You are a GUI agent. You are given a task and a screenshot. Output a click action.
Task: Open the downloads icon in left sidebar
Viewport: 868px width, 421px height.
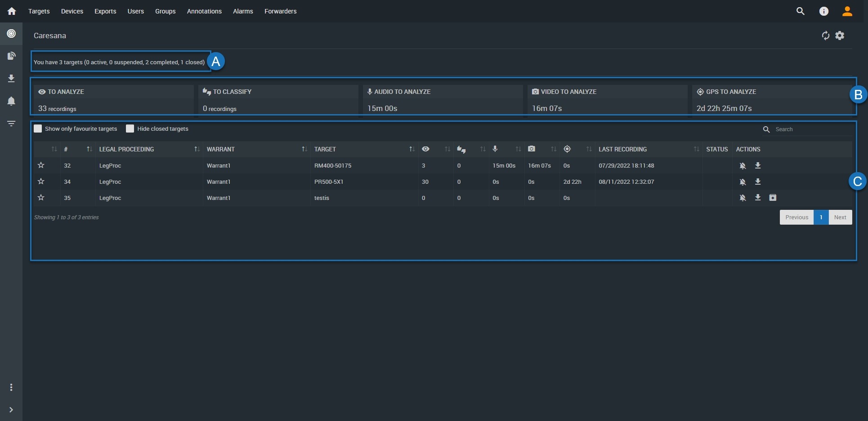(x=11, y=79)
